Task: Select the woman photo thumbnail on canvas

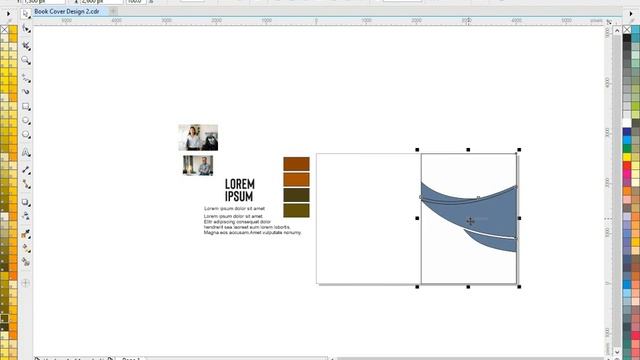Action: point(198,138)
